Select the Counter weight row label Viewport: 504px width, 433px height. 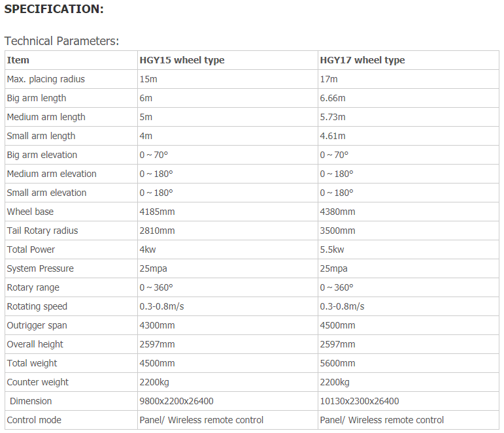(38, 382)
